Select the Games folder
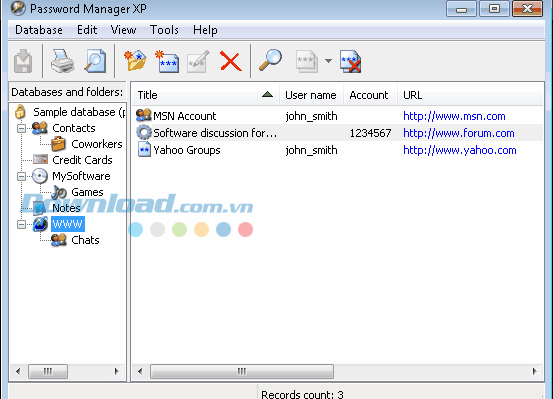 (x=87, y=192)
